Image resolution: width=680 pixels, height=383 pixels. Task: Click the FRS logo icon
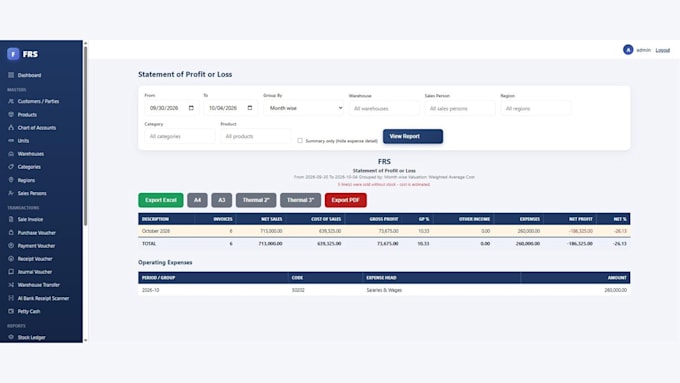coord(13,54)
